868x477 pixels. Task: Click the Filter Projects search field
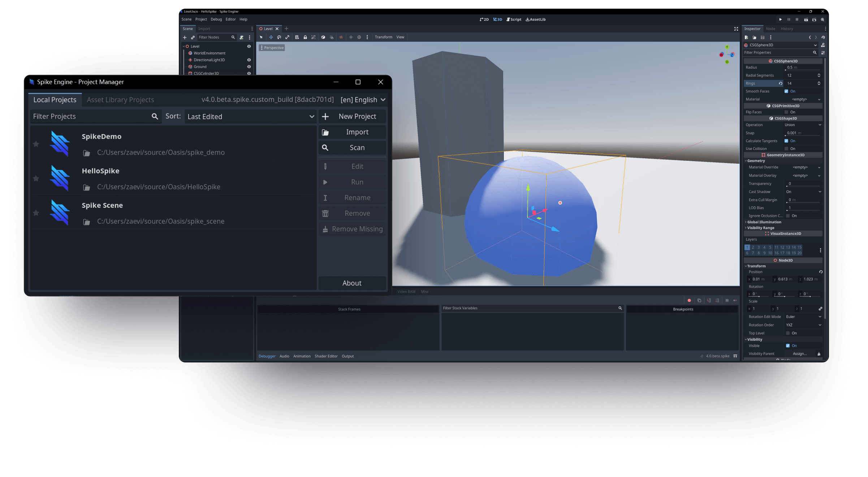90,116
